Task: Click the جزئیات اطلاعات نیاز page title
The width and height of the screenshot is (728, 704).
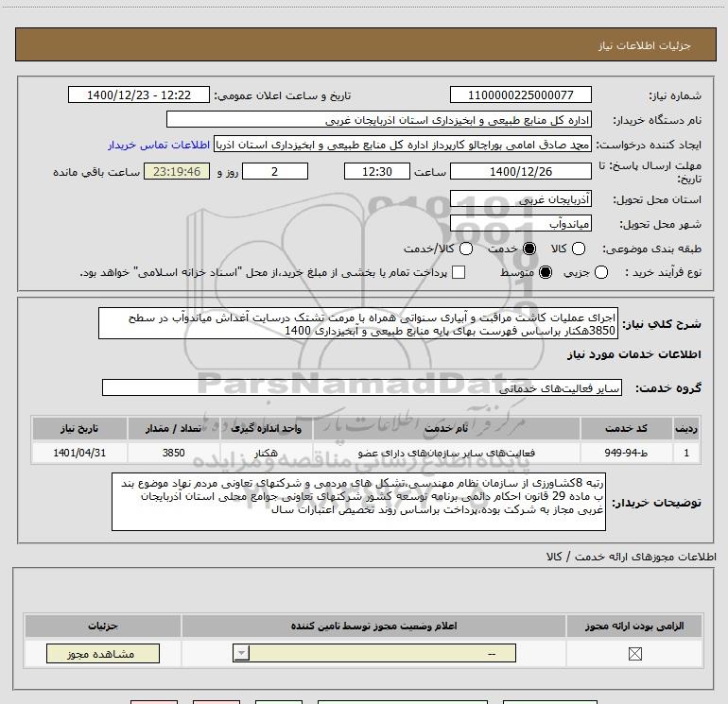Action: coord(644,45)
